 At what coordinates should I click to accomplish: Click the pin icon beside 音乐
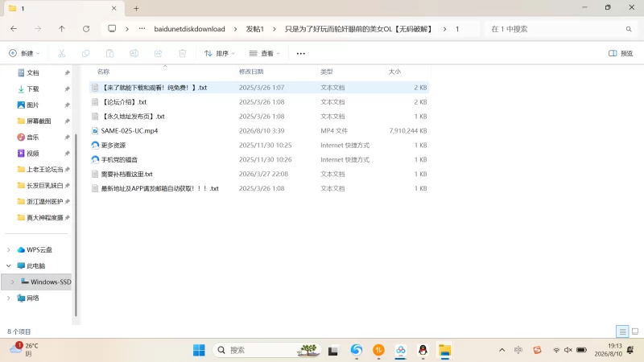click(x=67, y=137)
